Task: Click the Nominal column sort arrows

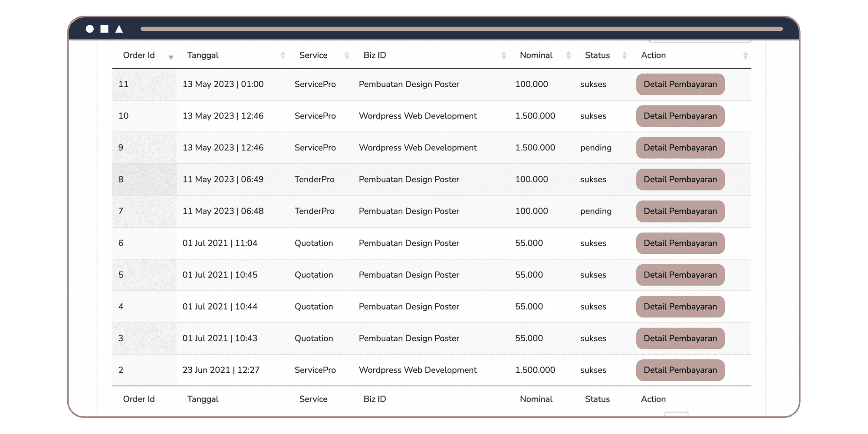Action: [x=568, y=56]
